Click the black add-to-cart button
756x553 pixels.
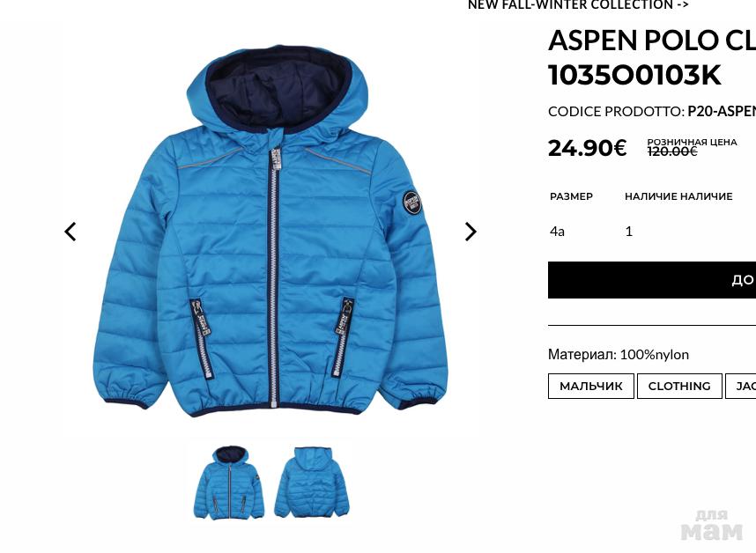pos(652,280)
